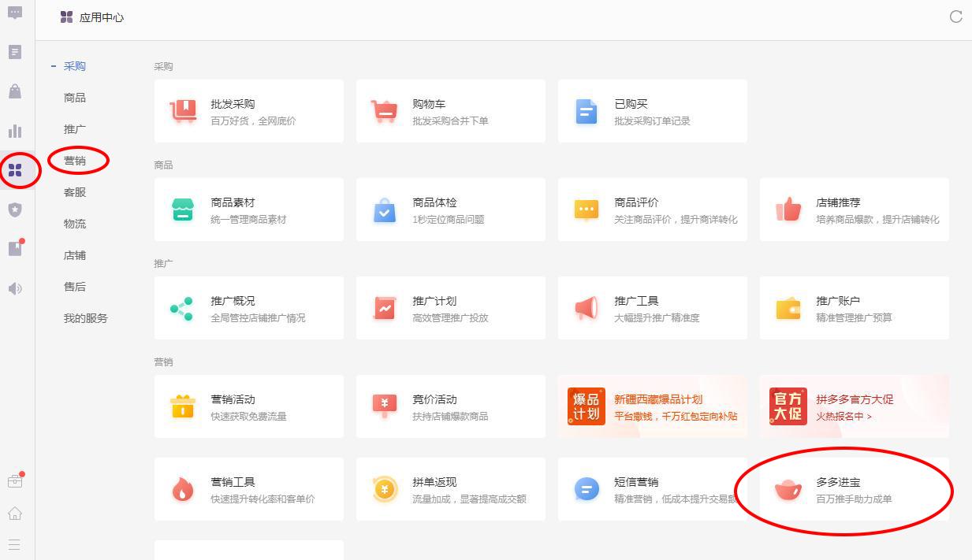Screen dimensions: 972x560
Task: Open the chat messages sidebar icon
Action: click(15, 13)
